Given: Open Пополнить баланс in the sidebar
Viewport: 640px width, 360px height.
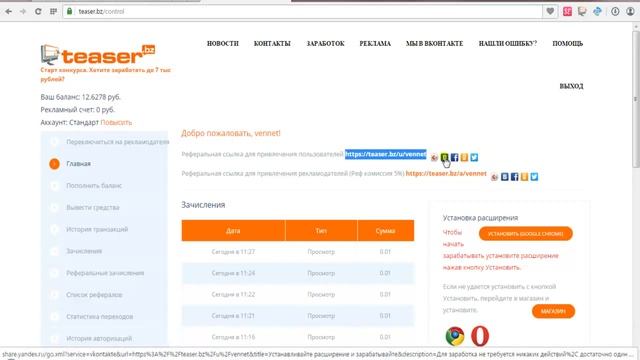Looking at the screenshot, I should 94,186.
